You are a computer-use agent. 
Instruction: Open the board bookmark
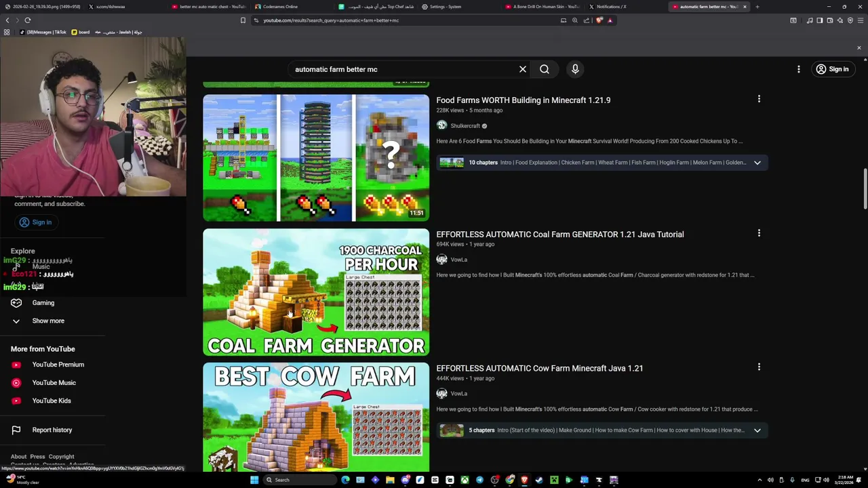click(x=81, y=32)
